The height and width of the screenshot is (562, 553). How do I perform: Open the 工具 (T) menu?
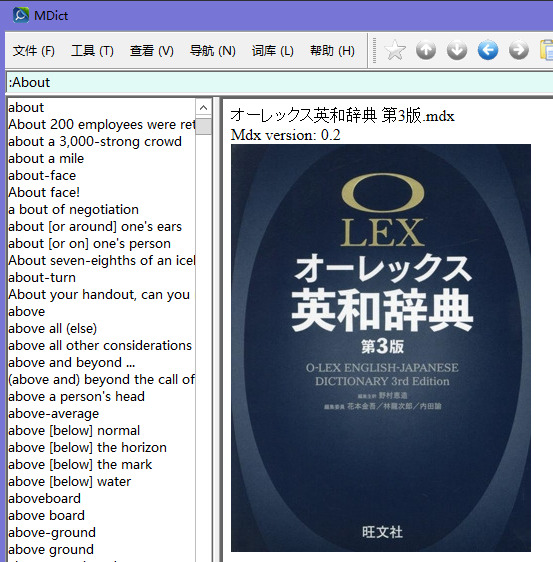92,51
